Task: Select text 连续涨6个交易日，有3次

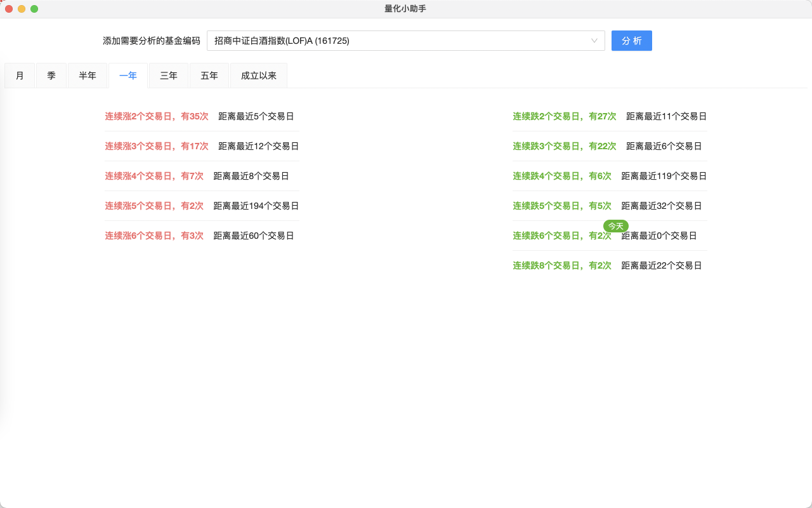Action: [154, 236]
